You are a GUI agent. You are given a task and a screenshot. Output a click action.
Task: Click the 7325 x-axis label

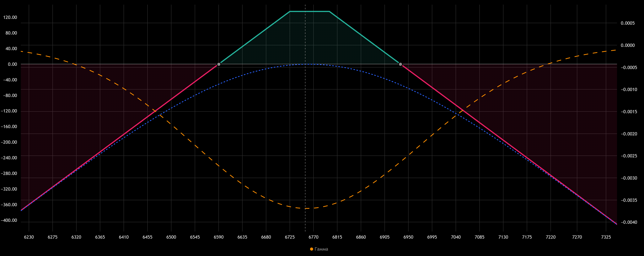point(606,237)
